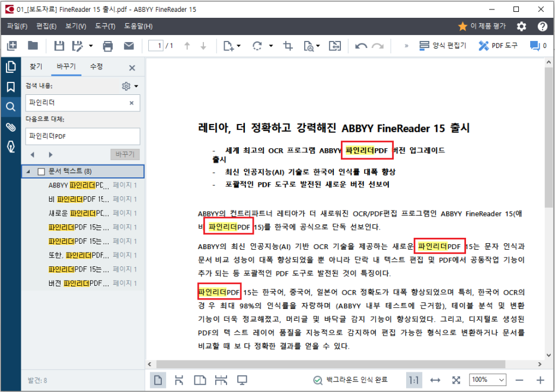Open the 보기(V) menu

76,26
